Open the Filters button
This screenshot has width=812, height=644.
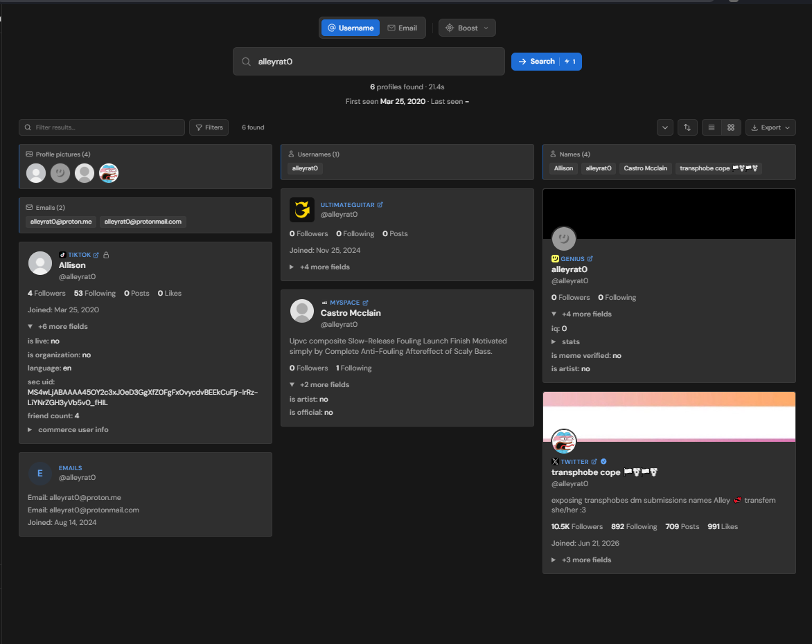coord(209,127)
